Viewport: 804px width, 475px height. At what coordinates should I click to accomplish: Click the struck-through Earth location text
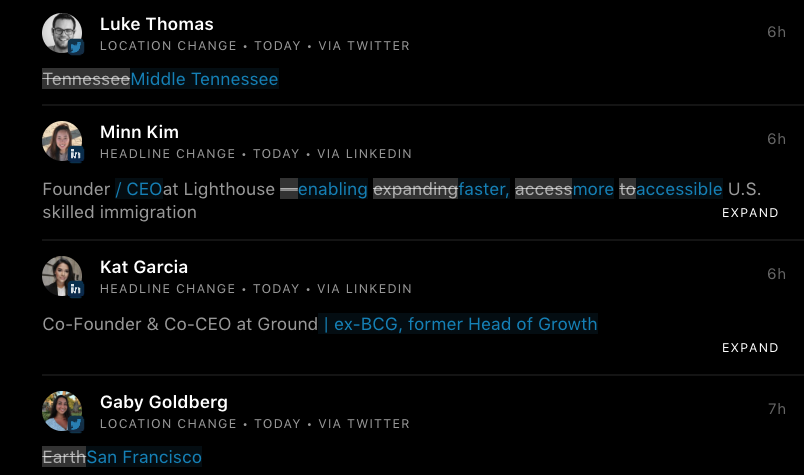[64, 457]
